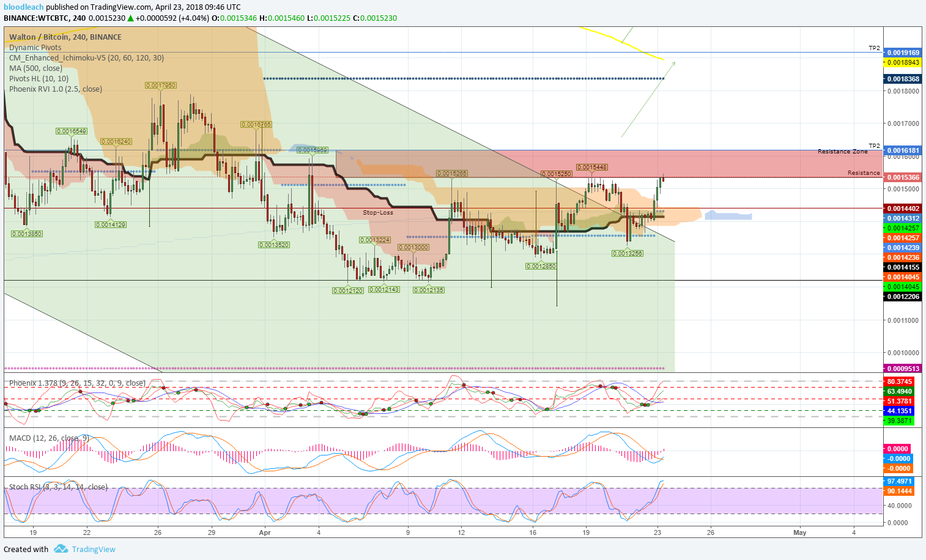Click the 0.0012850 pivot low label
The width and height of the screenshot is (926, 560).
point(541,267)
